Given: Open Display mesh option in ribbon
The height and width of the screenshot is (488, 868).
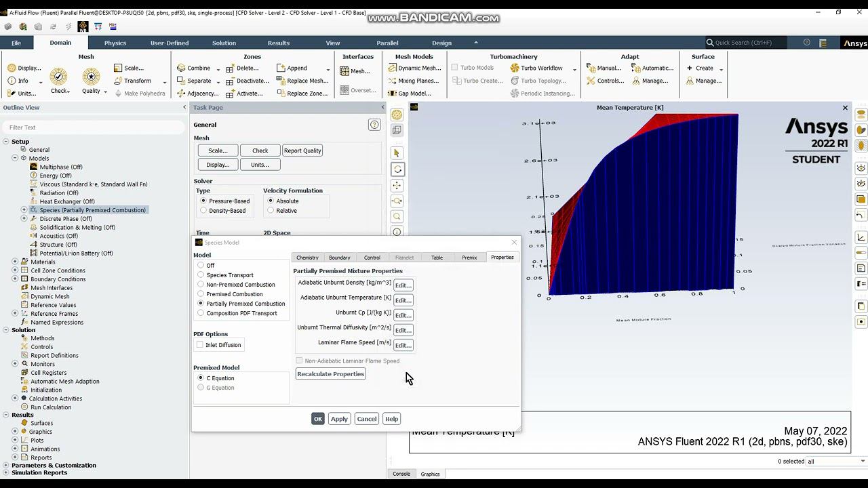Looking at the screenshot, I should click(x=24, y=68).
